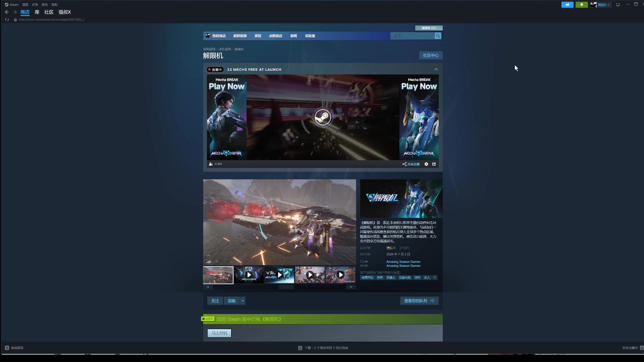Click the 动作游戏 breadcrumb link

[x=225, y=49]
